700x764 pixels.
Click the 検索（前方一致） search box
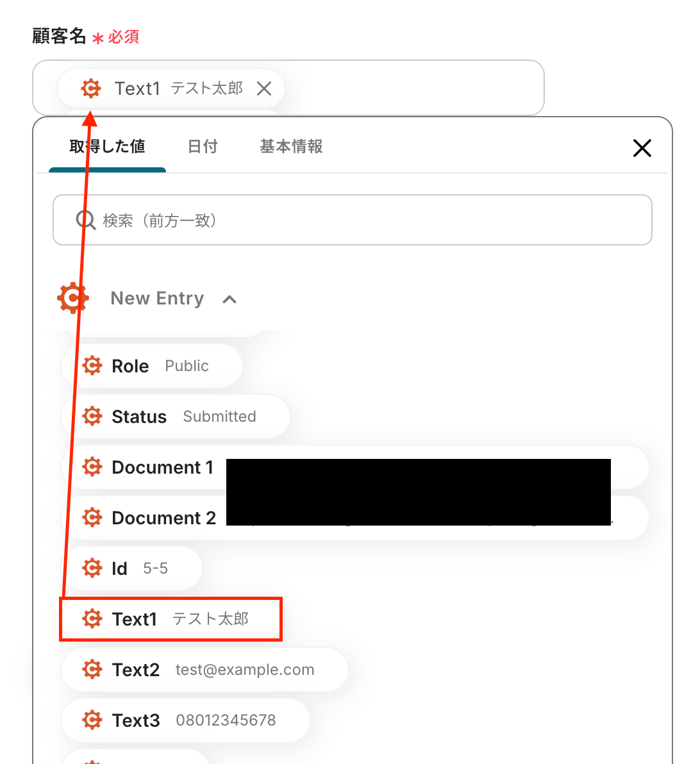353,220
